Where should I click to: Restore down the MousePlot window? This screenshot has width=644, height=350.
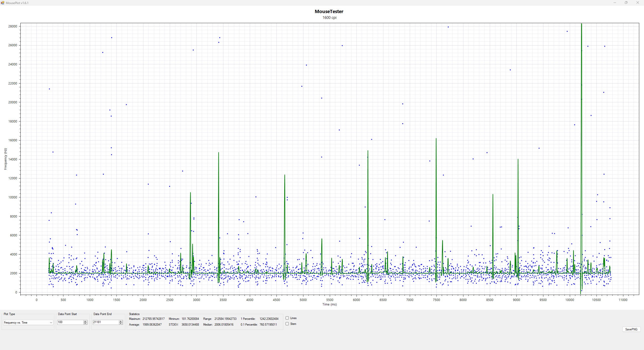[626, 3]
